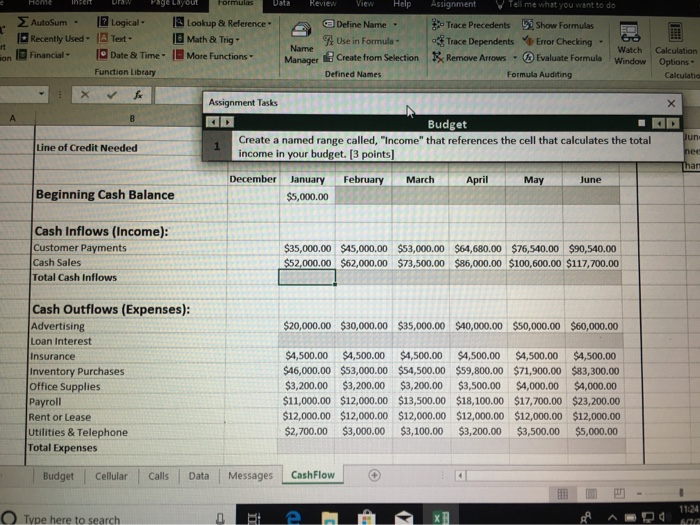Viewport: 700px width, 525px height.
Task: Expand the Define Name dropdown arrow
Action: click(x=395, y=25)
